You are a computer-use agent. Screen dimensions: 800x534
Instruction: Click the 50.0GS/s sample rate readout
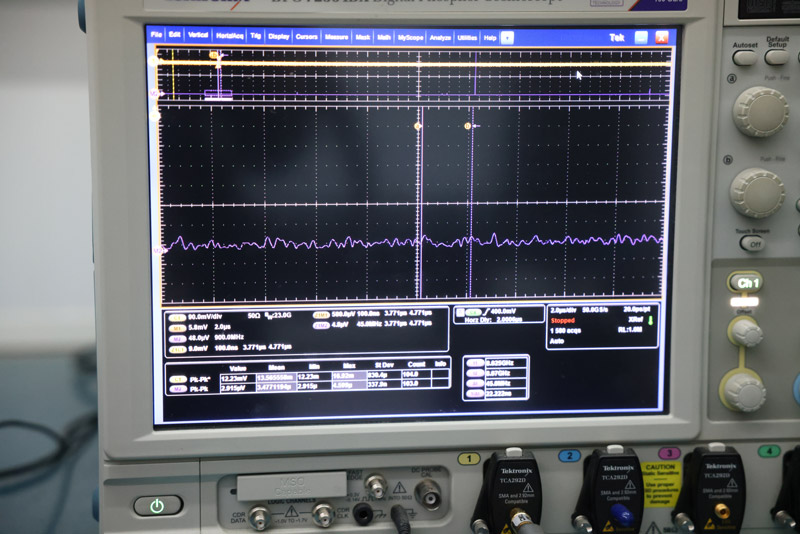tap(594, 310)
